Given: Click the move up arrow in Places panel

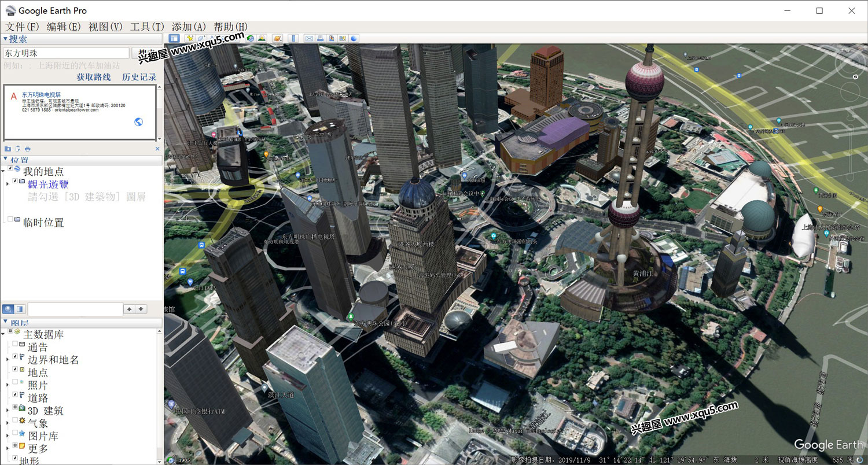Looking at the screenshot, I should 130,309.
